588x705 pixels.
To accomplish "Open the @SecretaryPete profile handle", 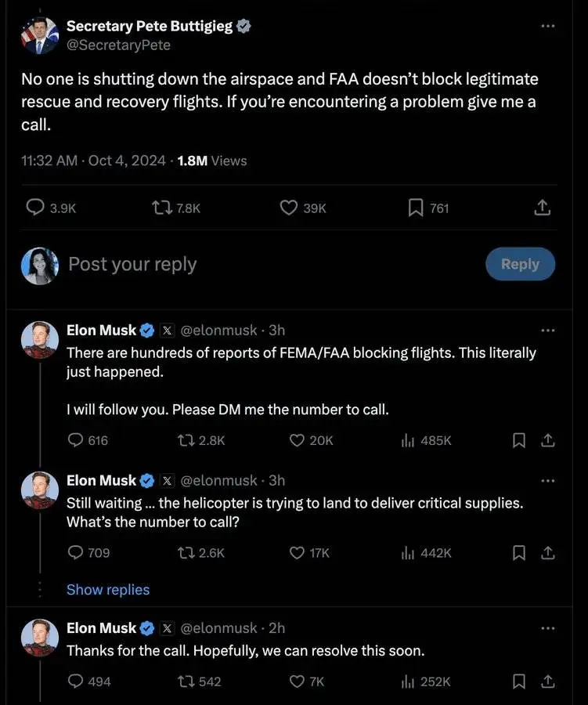I will (118, 45).
